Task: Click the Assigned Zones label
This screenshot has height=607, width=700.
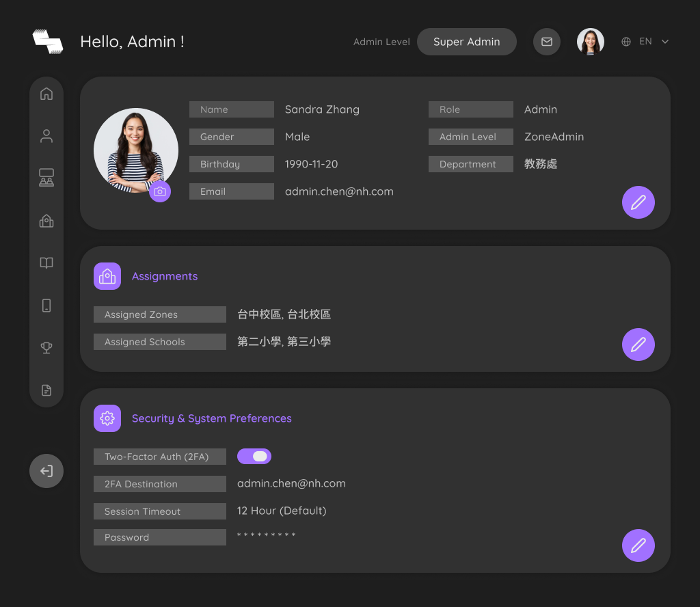Action: [x=160, y=314]
